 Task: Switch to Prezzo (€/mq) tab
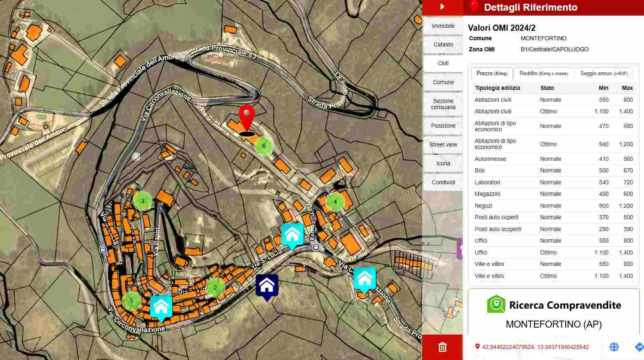pos(492,73)
